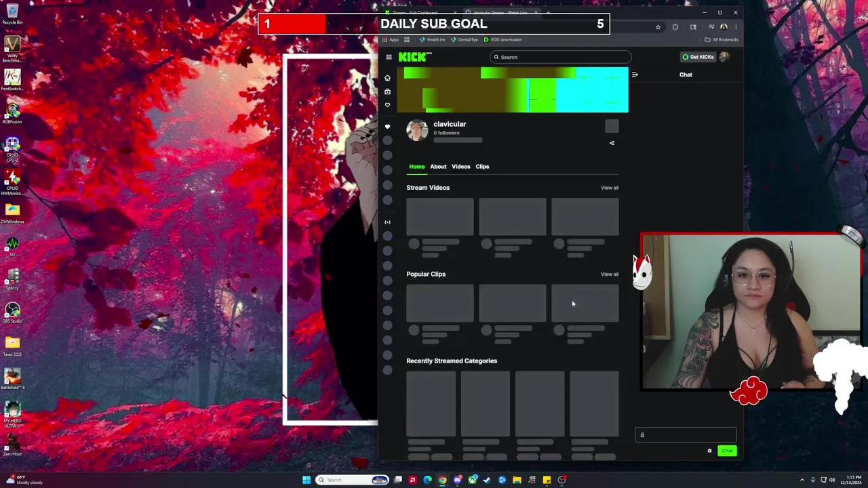Open the Dental/Eye bookmark
Image resolution: width=868 pixels, height=488 pixels.
coord(465,39)
